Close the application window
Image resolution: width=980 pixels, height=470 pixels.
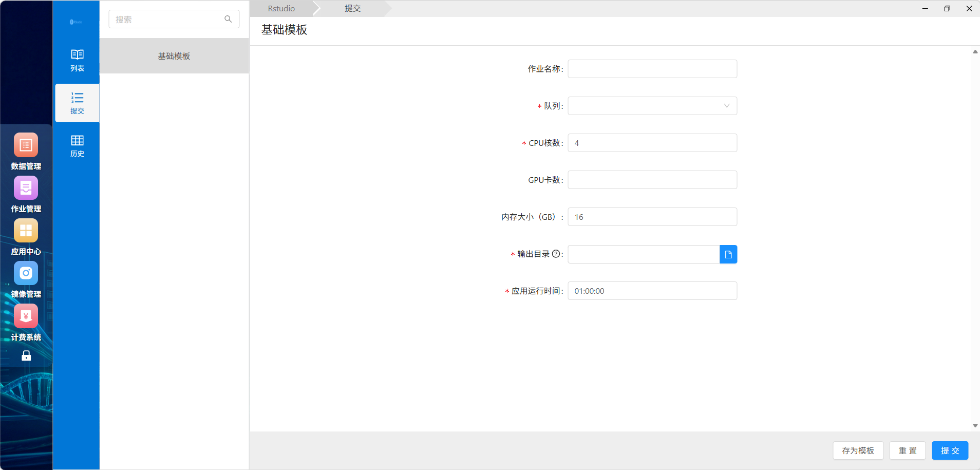point(969,8)
